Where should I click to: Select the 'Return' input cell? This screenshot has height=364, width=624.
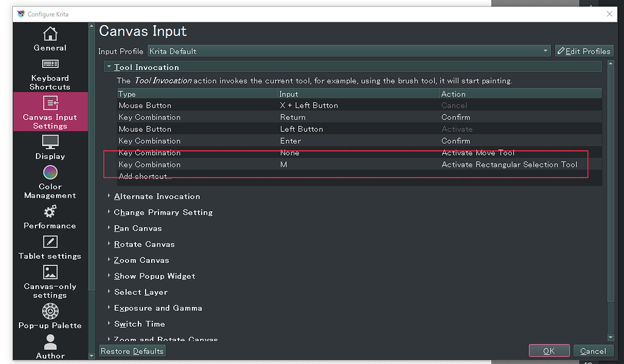click(293, 117)
